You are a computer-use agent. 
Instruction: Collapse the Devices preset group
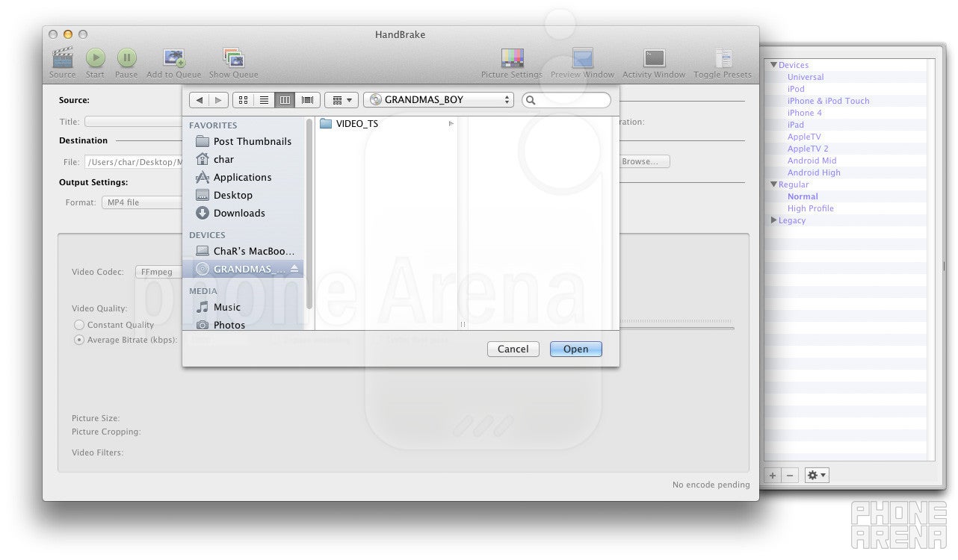[774, 65]
